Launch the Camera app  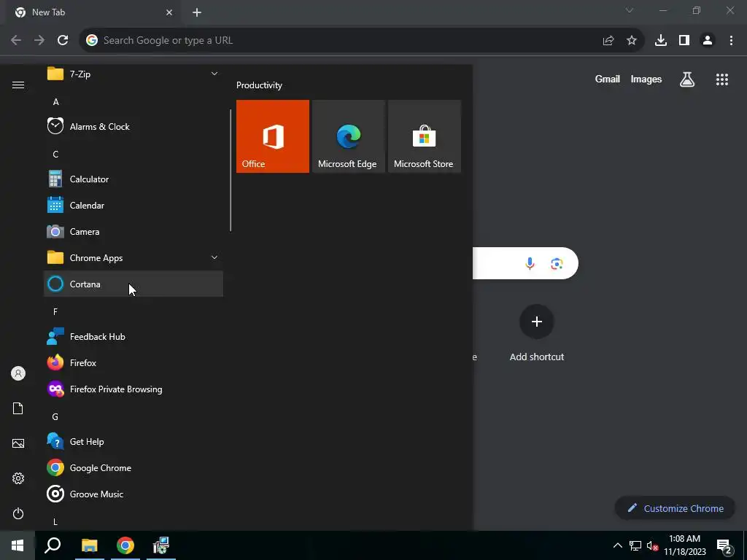click(133, 231)
